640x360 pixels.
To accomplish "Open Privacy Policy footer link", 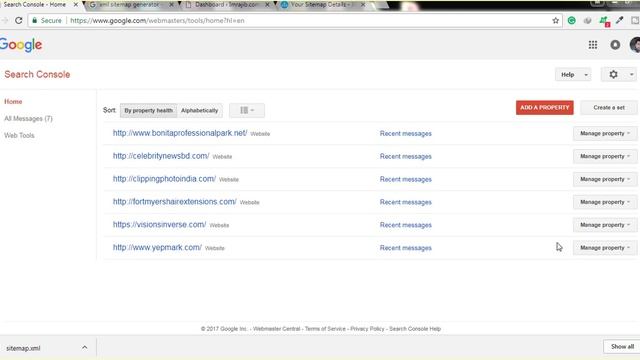I will point(367,329).
